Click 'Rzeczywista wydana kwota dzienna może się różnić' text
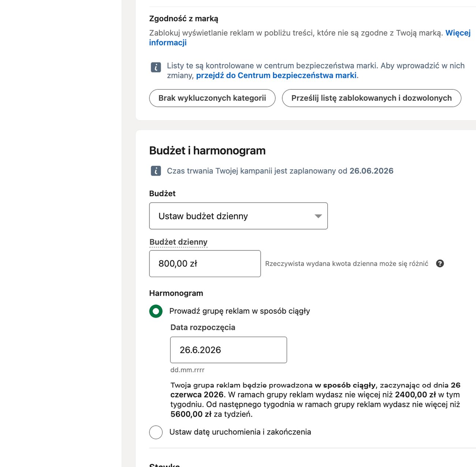Viewport: 476px width, 467px height. tap(347, 264)
